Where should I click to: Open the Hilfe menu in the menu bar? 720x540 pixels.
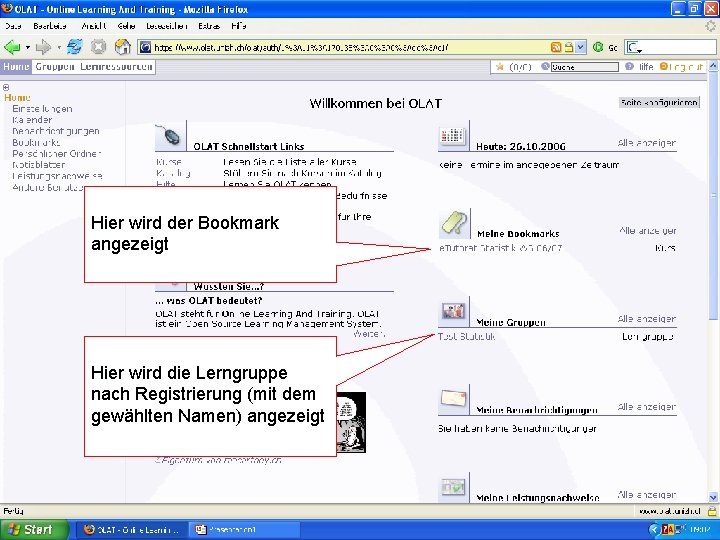click(239, 26)
